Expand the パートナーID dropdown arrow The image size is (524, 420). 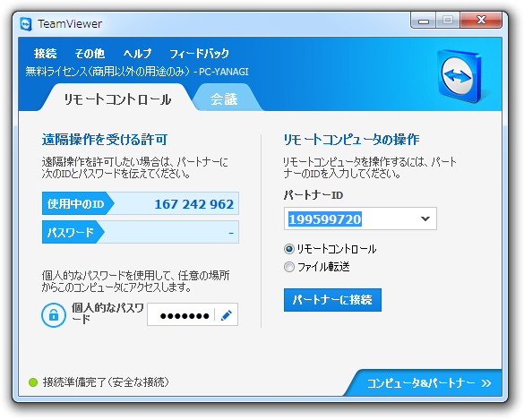425,219
